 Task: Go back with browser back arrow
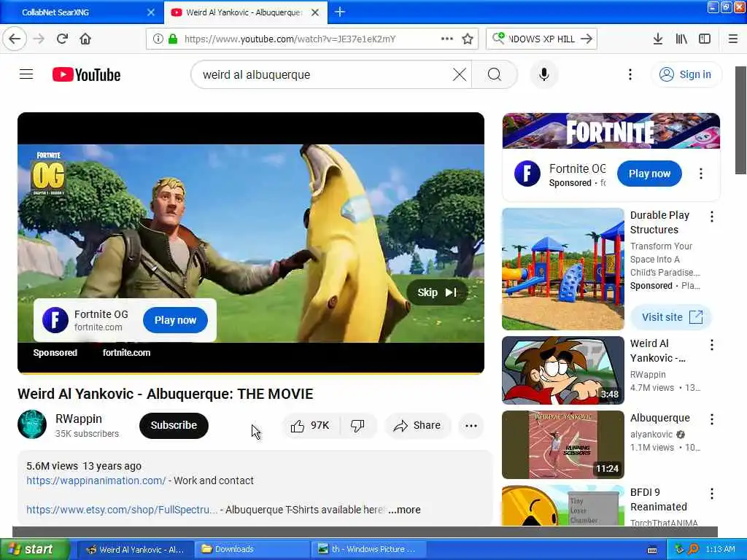tap(15, 39)
